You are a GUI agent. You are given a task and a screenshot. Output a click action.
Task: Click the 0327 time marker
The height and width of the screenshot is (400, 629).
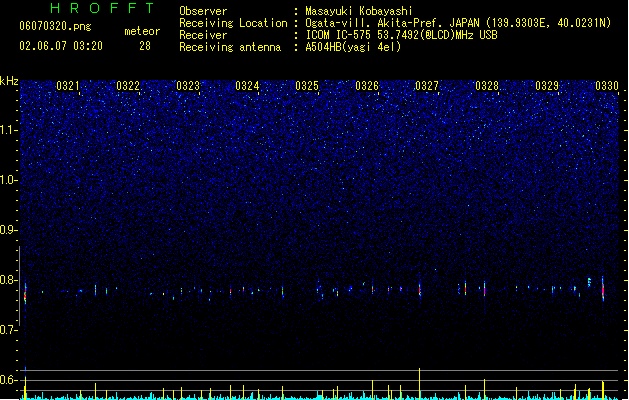427,86
